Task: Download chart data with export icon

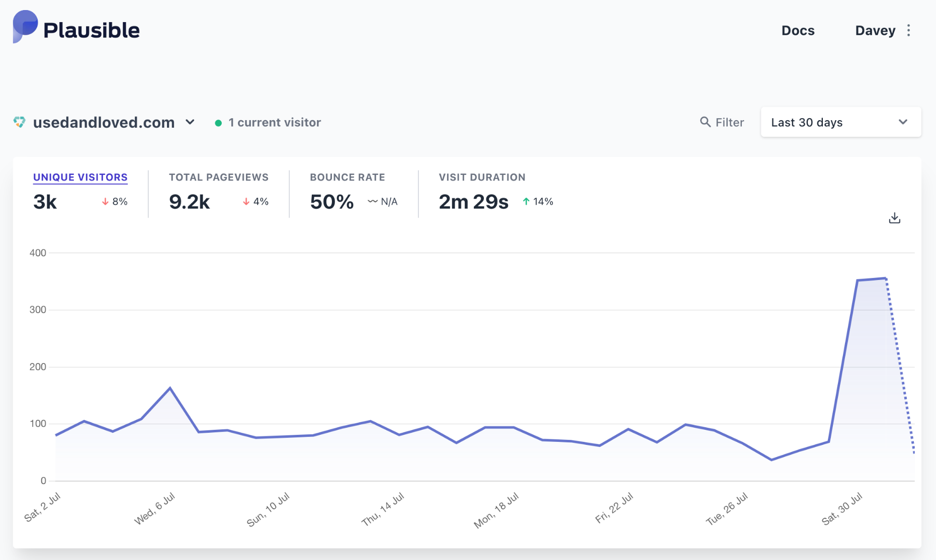Action: [894, 218]
